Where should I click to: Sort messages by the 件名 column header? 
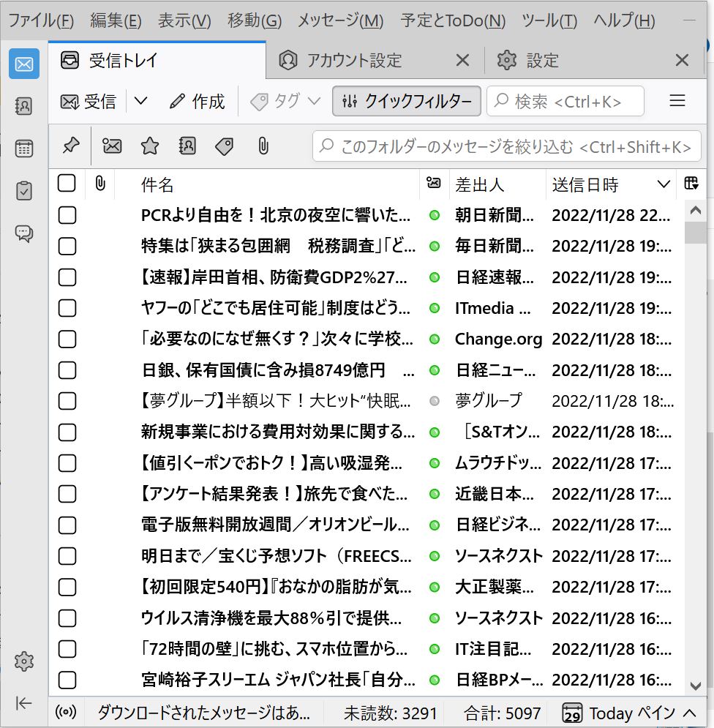pyautogui.click(x=267, y=184)
